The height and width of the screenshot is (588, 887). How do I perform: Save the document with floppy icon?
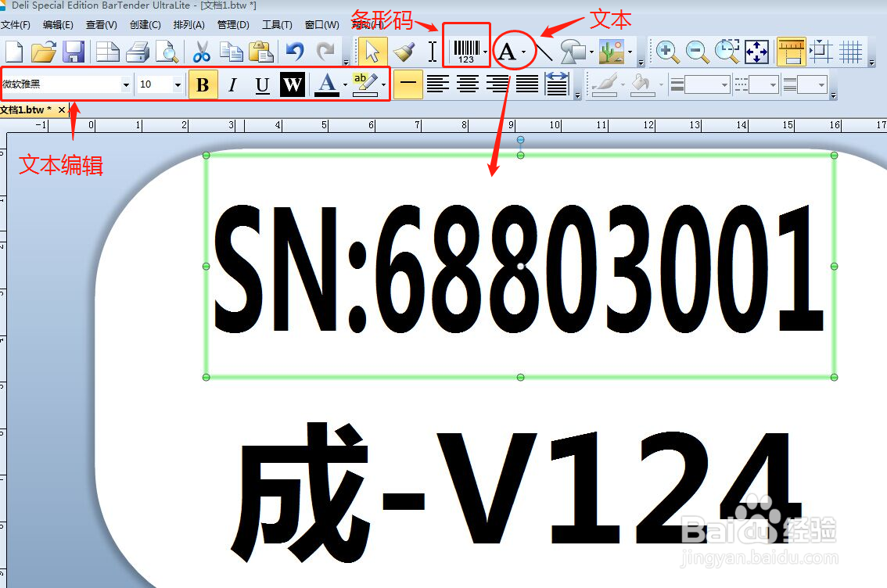[x=74, y=52]
